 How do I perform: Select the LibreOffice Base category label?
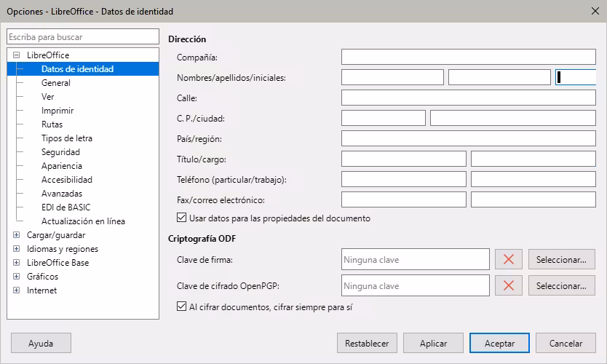click(x=57, y=263)
